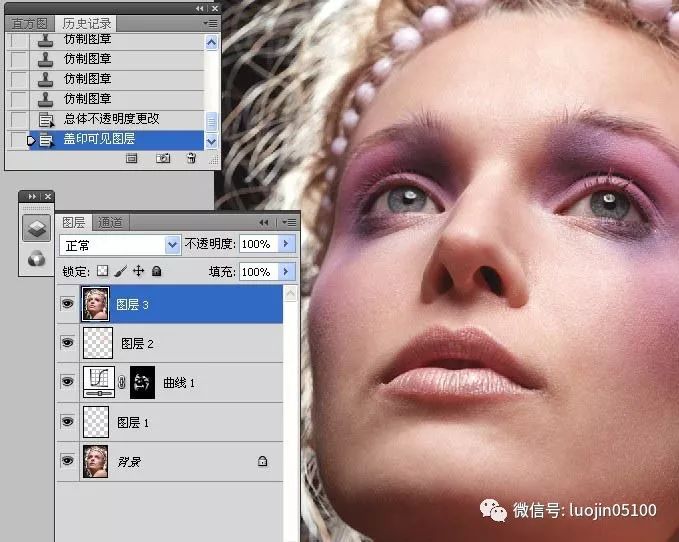Toggle the 曲线 1 mask link chain icon
This screenshot has width=679, height=542.
click(x=122, y=382)
